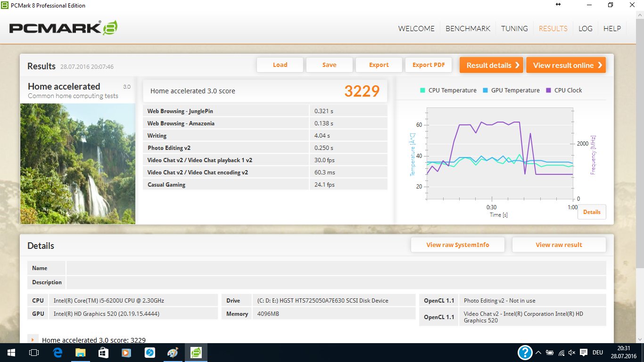Click the 3229 score value
The height and width of the screenshot is (362, 644).
(x=362, y=91)
